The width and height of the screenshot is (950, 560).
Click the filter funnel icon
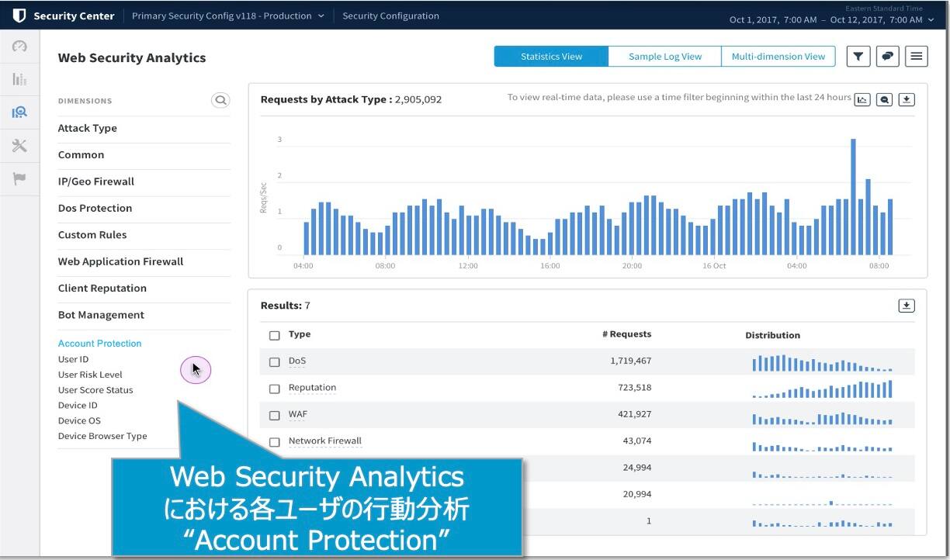(x=858, y=56)
